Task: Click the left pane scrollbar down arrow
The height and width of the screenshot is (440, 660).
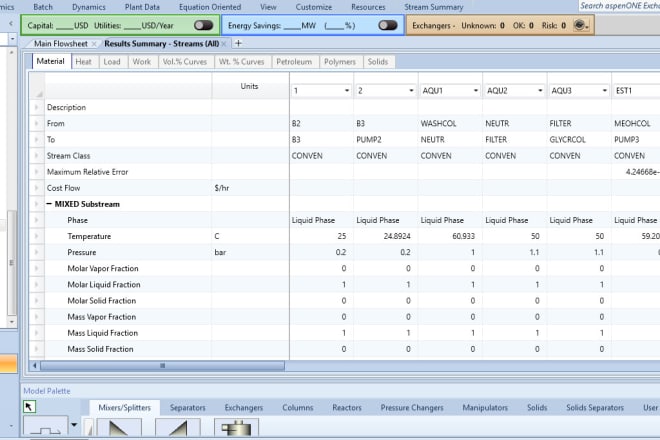Action: coord(12,322)
